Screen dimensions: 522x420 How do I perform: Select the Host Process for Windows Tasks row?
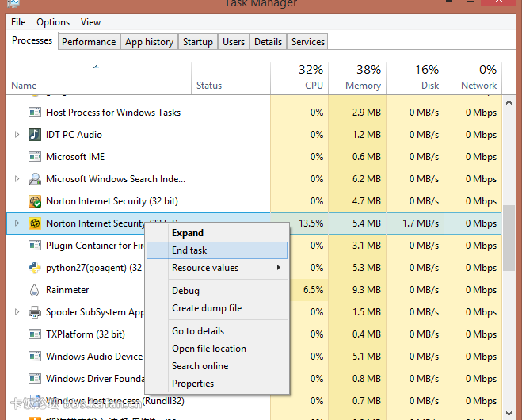coord(254,113)
